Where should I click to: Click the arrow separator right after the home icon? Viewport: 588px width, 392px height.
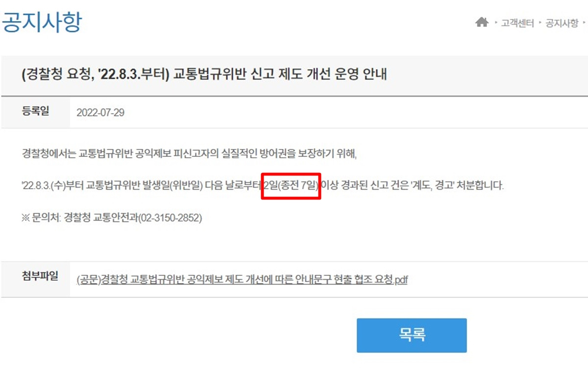(495, 23)
